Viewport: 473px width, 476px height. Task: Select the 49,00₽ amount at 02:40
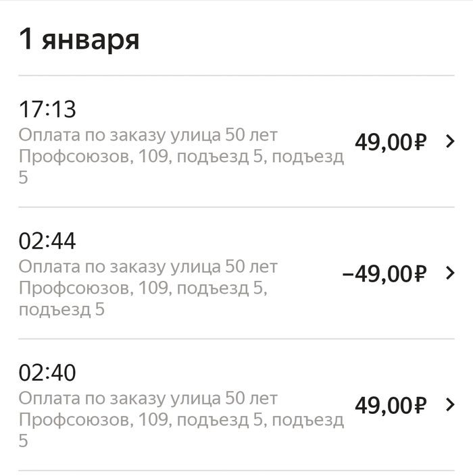click(x=390, y=406)
